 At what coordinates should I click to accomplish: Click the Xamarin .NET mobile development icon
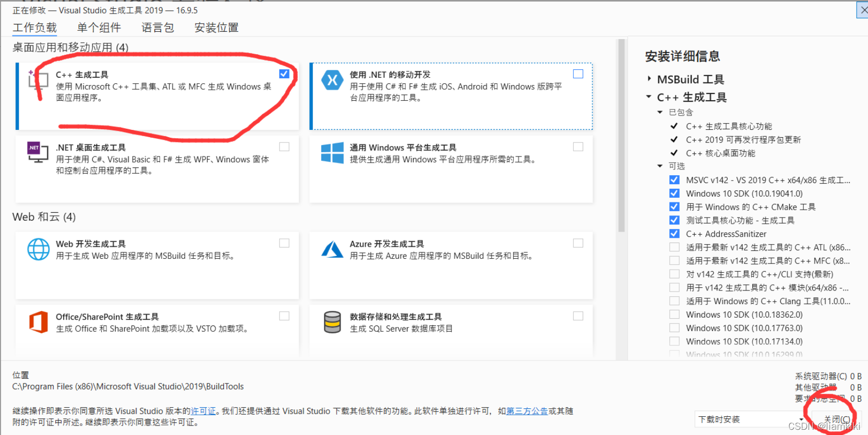point(332,80)
